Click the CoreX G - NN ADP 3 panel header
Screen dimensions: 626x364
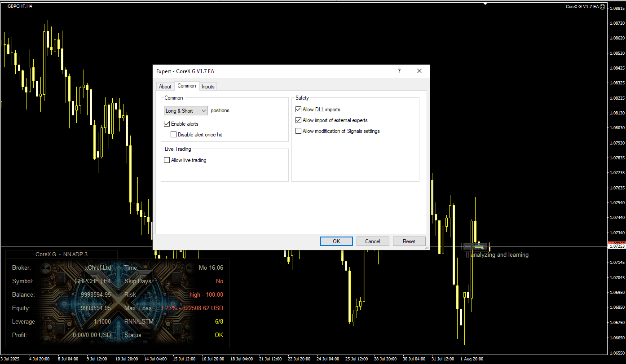pos(62,254)
